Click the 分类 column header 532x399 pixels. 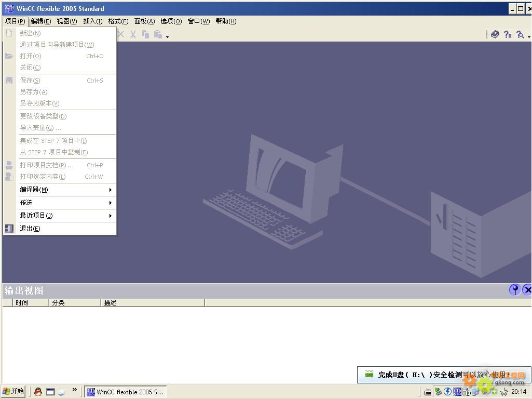(x=75, y=302)
